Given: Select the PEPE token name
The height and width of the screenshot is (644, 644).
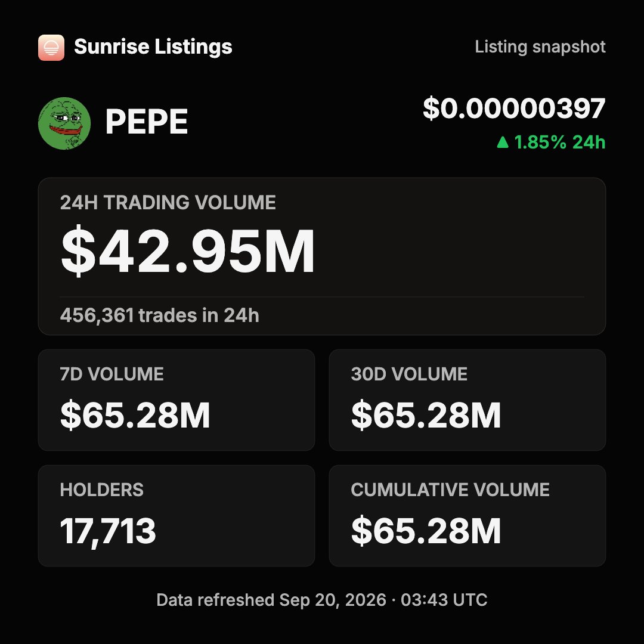Looking at the screenshot, I should [x=147, y=122].
